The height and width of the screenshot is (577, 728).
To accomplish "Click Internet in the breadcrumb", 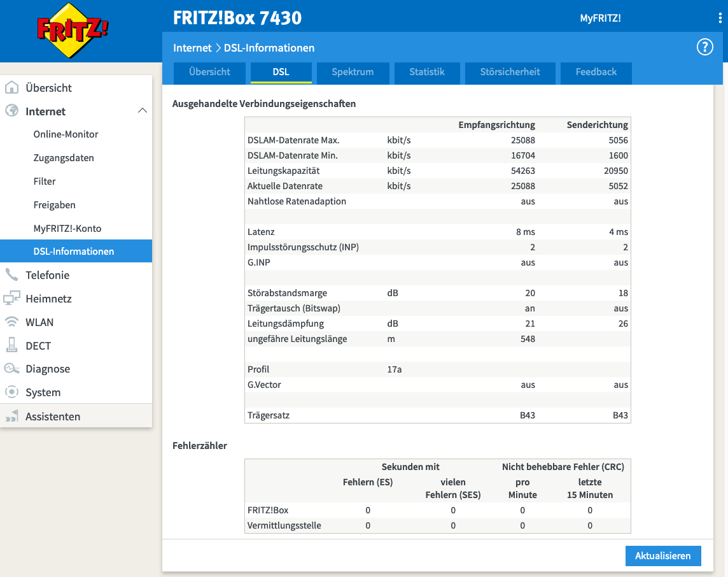I will 192,48.
